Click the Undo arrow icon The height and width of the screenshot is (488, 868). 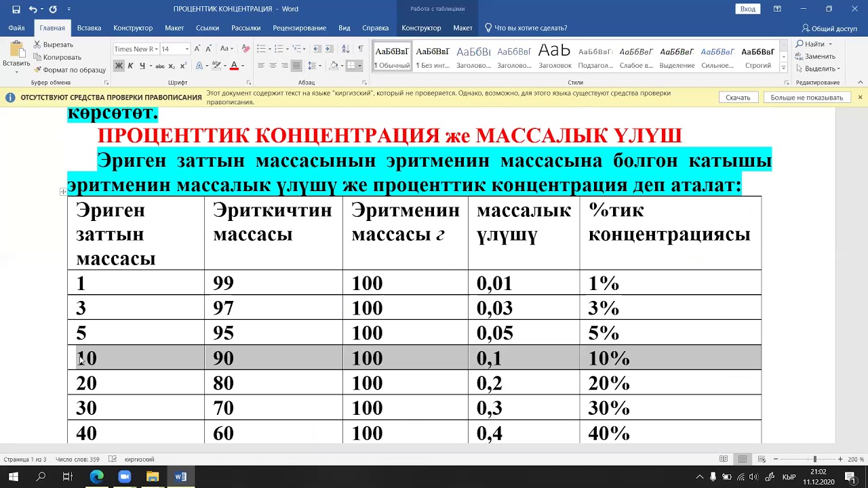click(x=33, y=9)
